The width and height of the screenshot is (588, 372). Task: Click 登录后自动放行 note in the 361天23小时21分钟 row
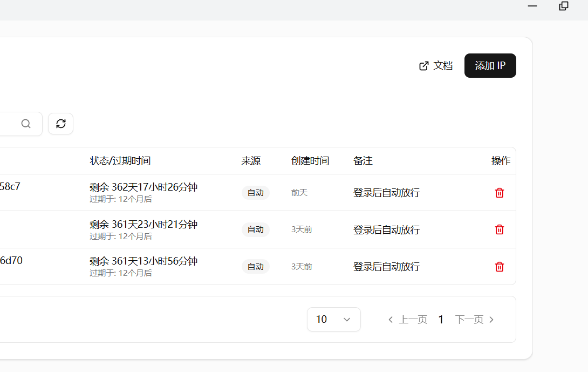(386, 229)
